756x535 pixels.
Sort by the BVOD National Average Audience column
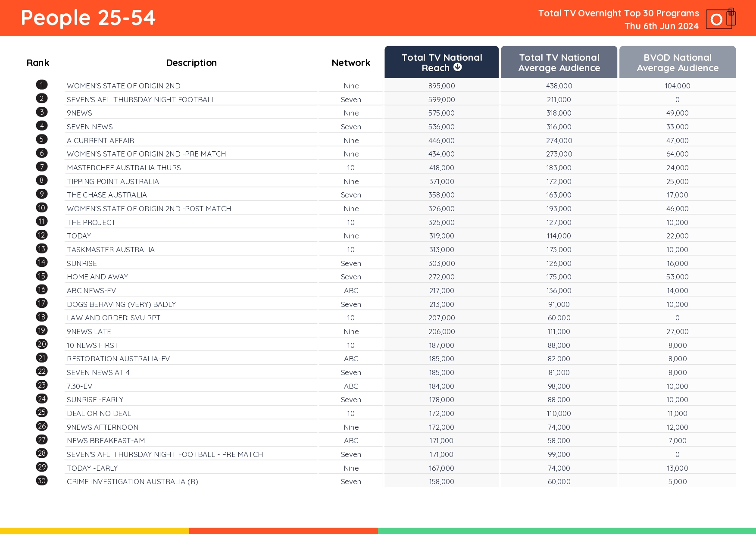[677, 62]
